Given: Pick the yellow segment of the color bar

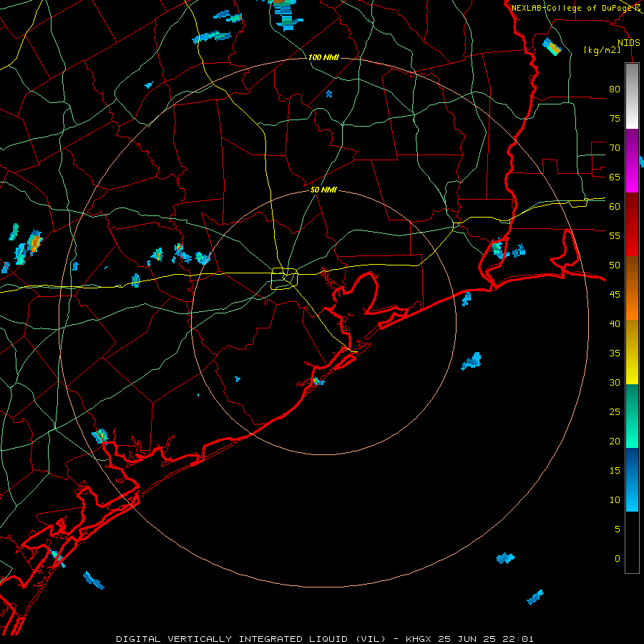Looking at the screenshot, I should pos(632,352).
